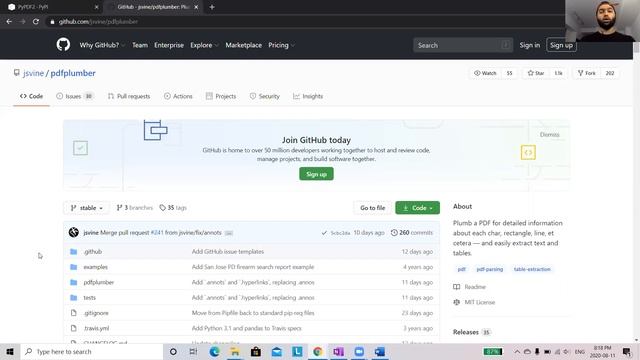Click the address bar URL
The width and height of the screenshot is (640, 360).
tap(98, 22)
